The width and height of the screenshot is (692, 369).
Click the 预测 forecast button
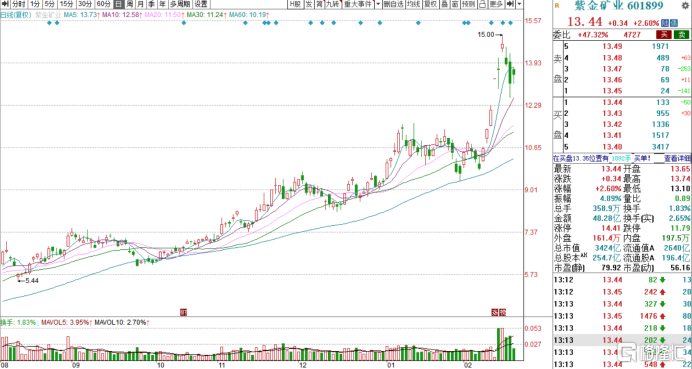click(x=469, y=4)
